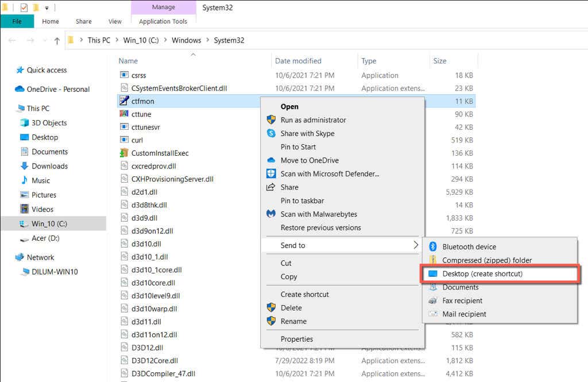Open Properties from the context menu
Viewport: 588px width, 382px height.
(x=297, y=339)
